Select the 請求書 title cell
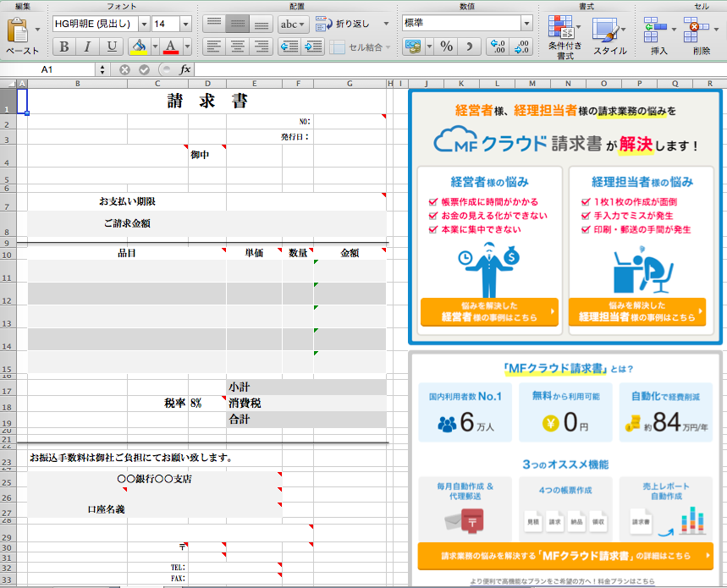Image resolution: width=727 pixels, height=588 pixels. pyautogui.click(x=207, y=101)
